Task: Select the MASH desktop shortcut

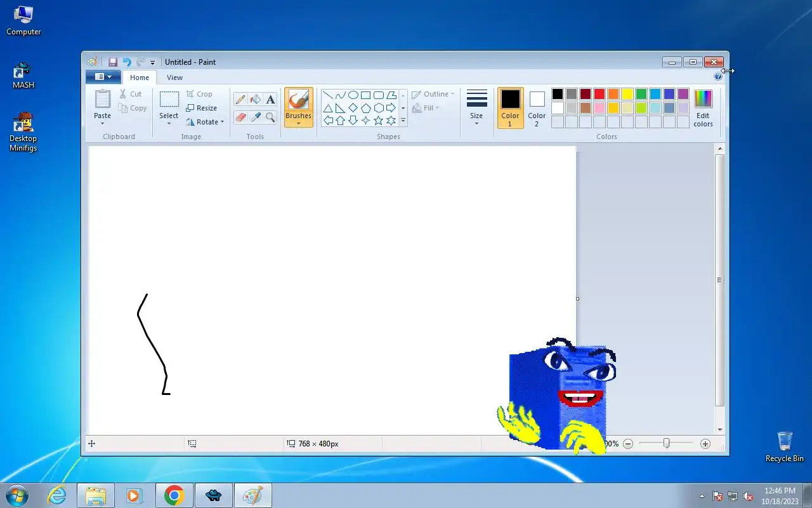Action: click(23, 76)
